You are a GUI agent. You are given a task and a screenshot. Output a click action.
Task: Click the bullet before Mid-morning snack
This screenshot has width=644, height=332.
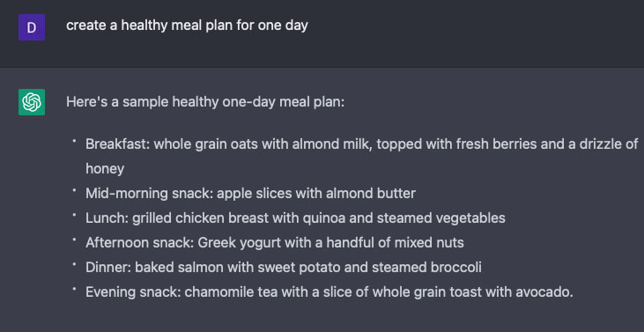74,190
